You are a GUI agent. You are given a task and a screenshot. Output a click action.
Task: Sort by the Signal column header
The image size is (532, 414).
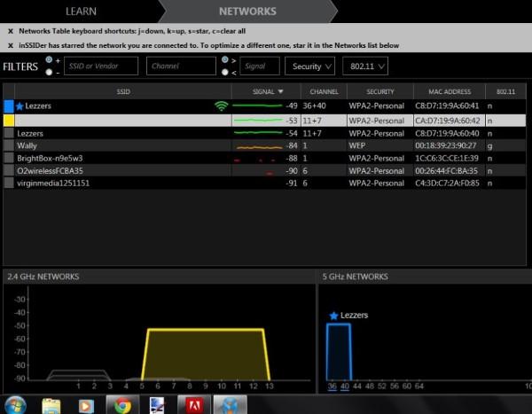pos(265,91)
